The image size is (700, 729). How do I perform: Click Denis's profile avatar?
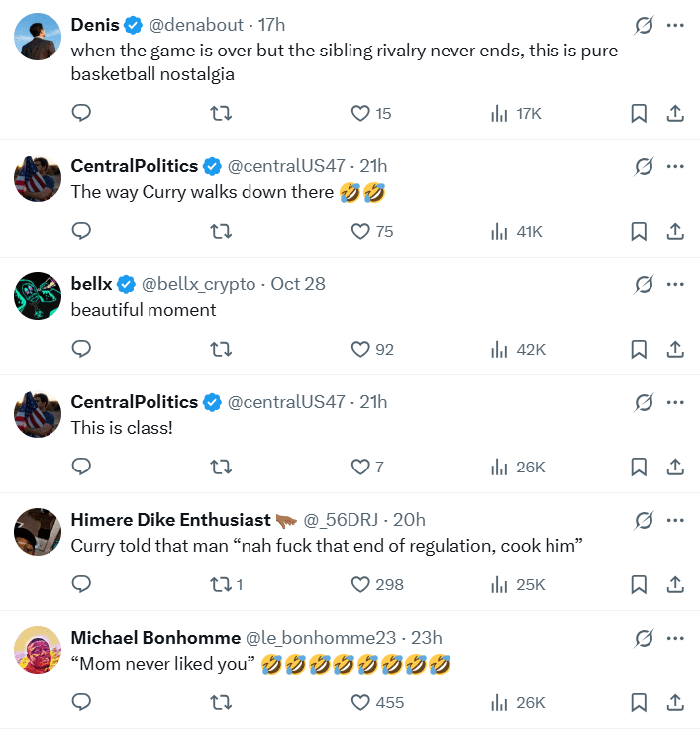tap(39, 37)
